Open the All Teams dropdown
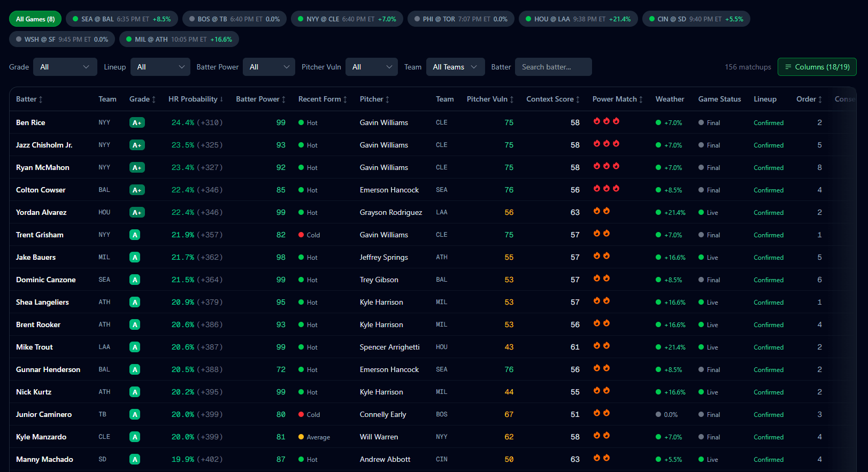The height and width of the screenshot is (472, 868). (455, 67)
